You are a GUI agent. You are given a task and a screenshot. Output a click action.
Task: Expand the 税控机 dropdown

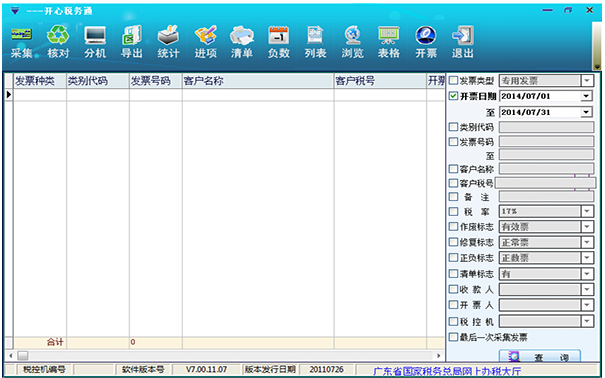coord(586,321)
